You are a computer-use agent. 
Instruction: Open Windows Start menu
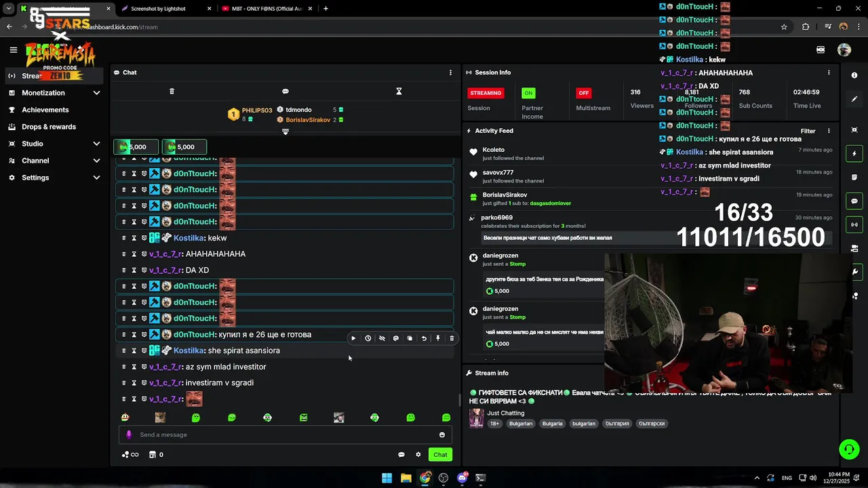387,478
